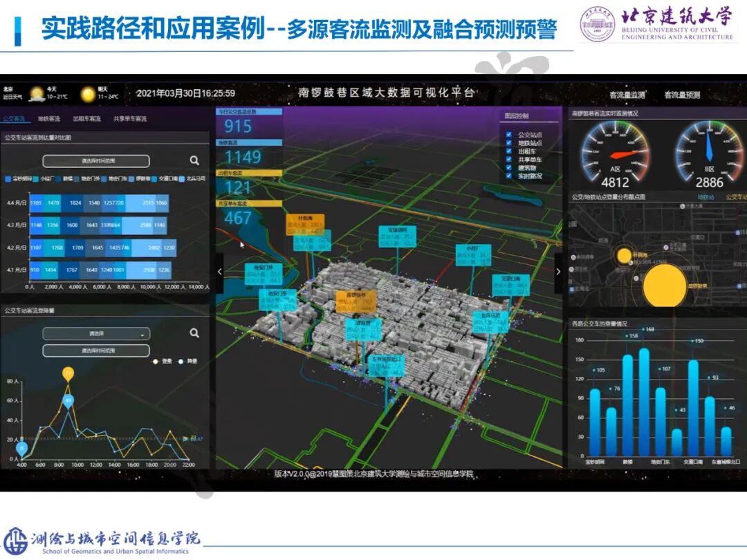Click the shortest bar labeled 43

click(x=677, y=442)
